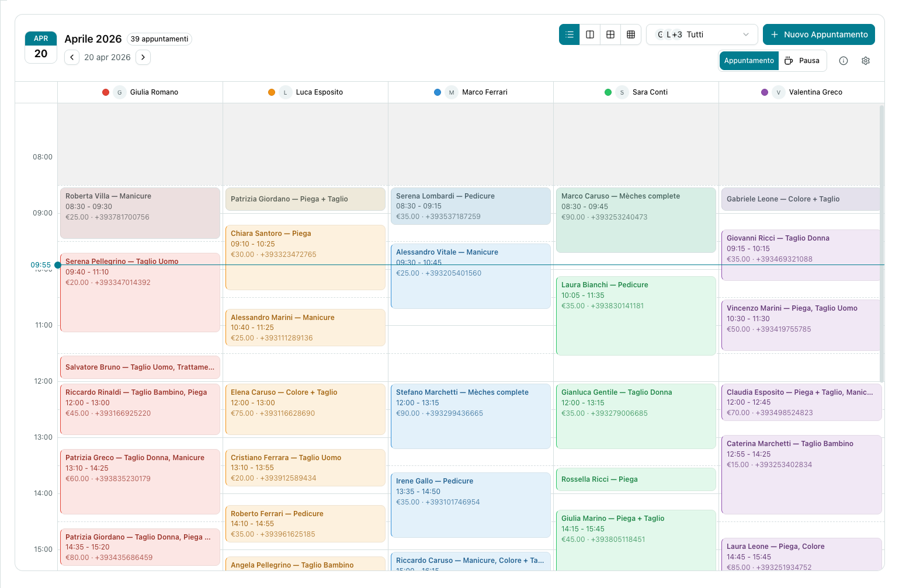899x588 pixels.
Task: Open the info circle icon
Action: point(844,61)
